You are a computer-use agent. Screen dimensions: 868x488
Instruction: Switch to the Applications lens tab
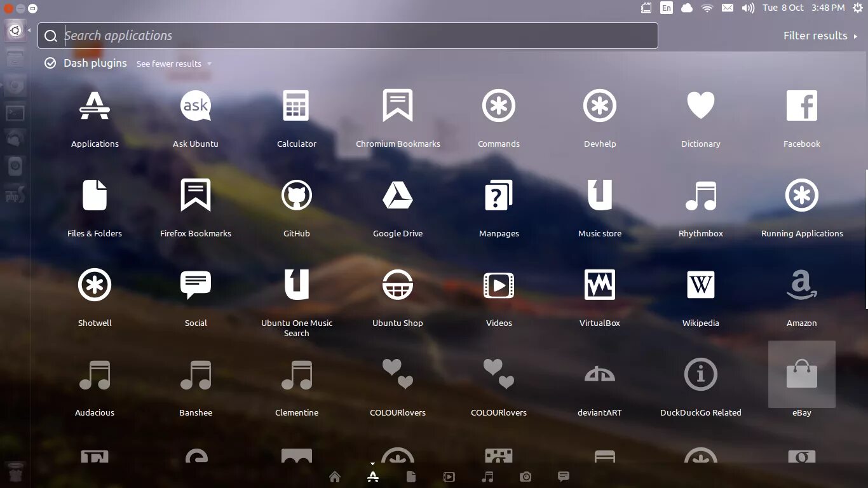click(x=373, y=477)
